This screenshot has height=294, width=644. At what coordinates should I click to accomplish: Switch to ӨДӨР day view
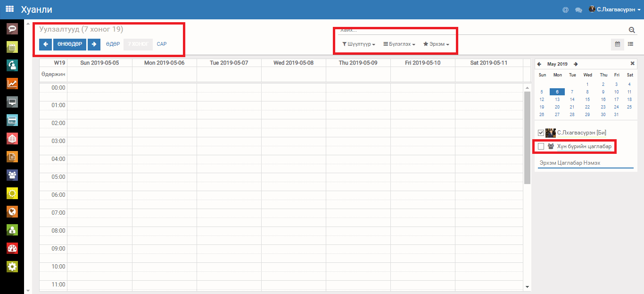pyautogui.click(x=113, y=44)
